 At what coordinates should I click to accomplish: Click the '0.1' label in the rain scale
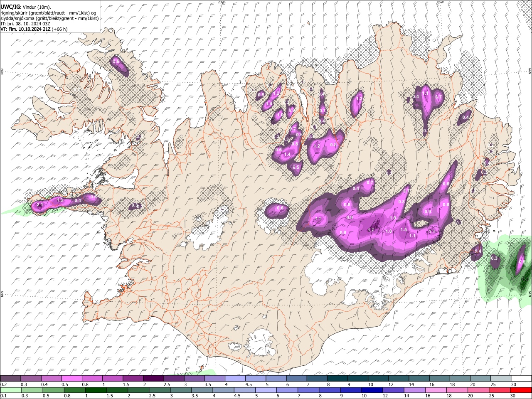(x=3, y=396)
